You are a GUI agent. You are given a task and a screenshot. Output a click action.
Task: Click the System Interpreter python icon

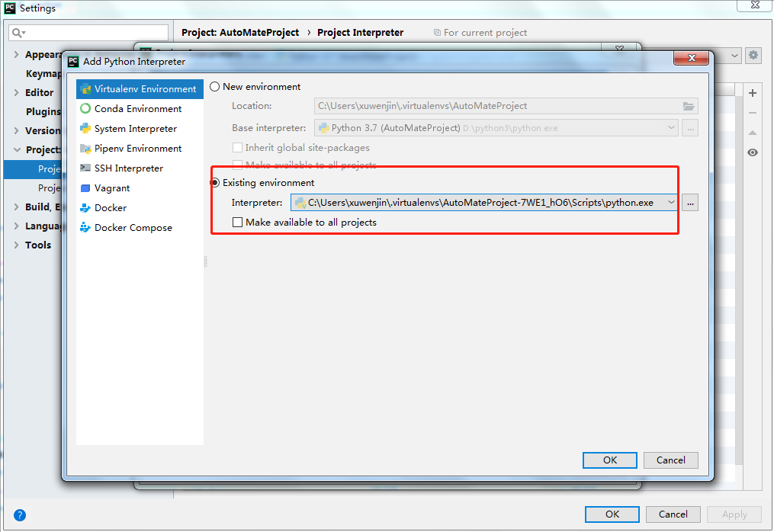point(85,128)
